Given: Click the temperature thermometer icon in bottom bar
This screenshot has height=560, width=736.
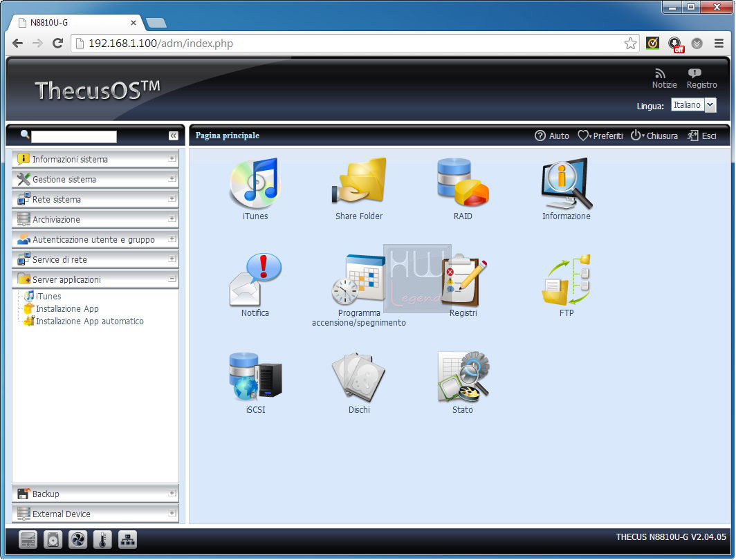Looking at the screenshot, I should click(x=103, y=540).
